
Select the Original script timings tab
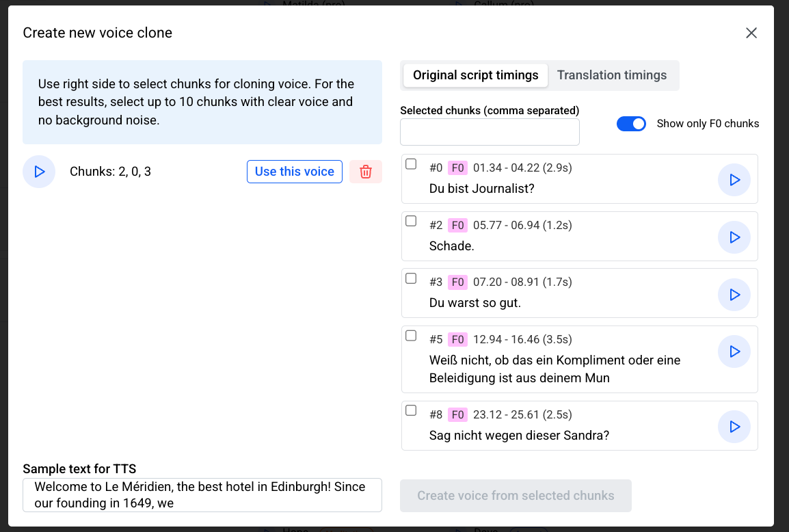coord(475,75)
